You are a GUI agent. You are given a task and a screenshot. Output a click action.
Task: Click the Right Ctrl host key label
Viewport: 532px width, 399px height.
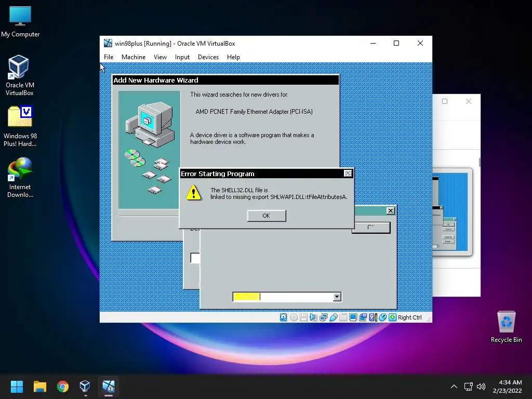(x=409, y=317)
